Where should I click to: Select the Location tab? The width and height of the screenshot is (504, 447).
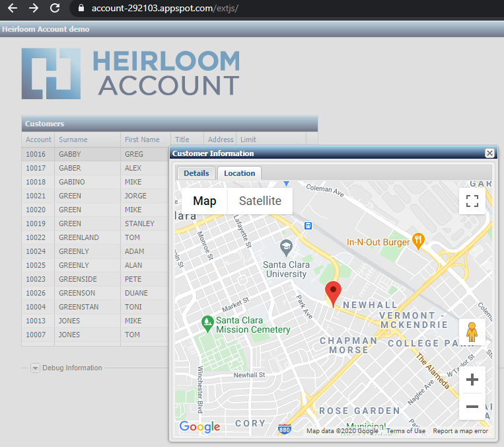[240, 173]
